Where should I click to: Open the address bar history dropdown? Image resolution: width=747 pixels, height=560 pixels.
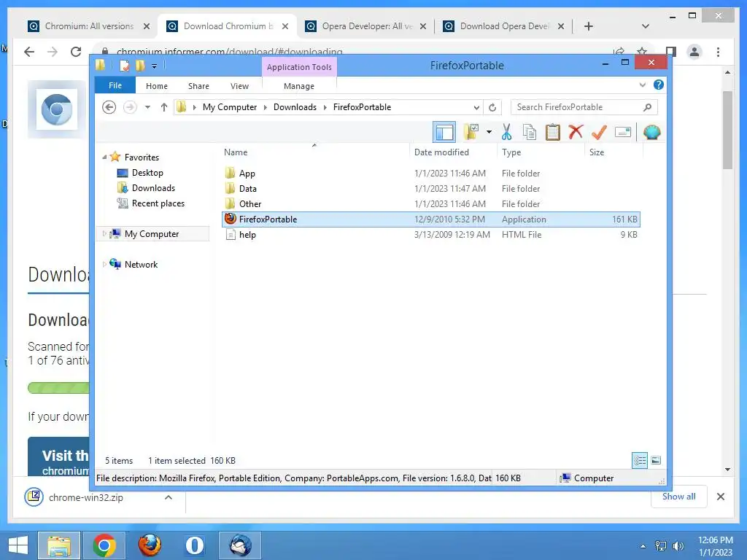coord(476,108)
